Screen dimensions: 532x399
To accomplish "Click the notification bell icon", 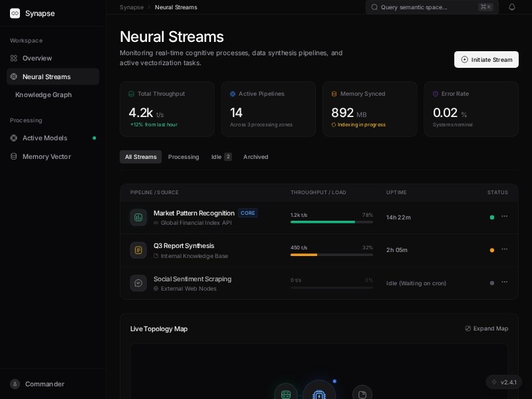I will [x=512, y=7].
